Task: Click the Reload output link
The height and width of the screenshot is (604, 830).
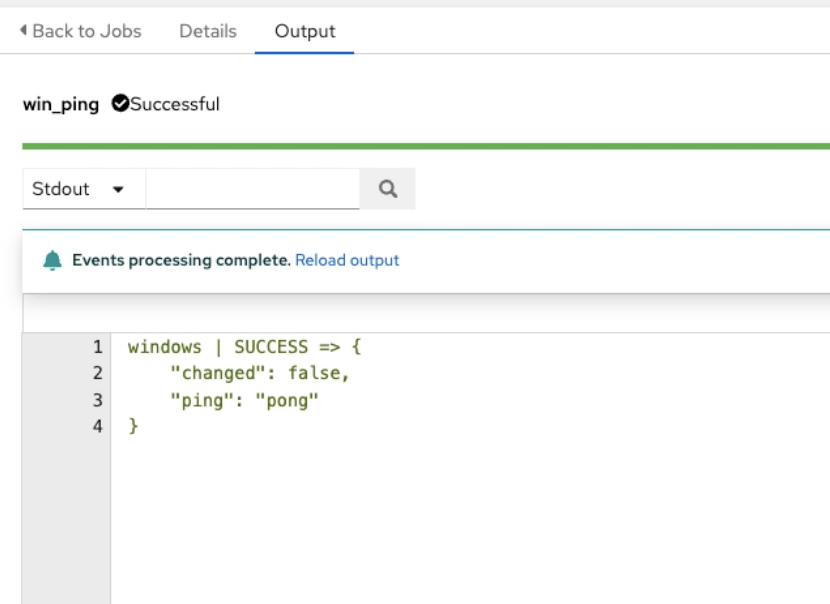Action: coord(347,260)
